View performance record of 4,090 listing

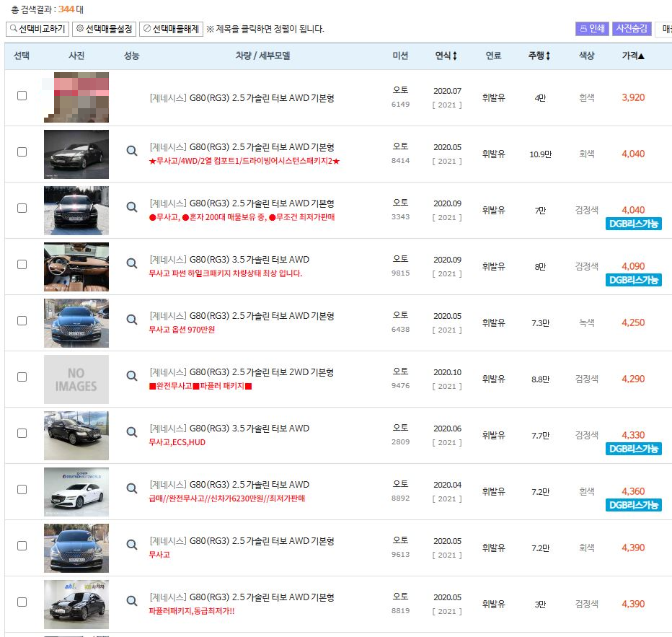[x=131, y=263]
